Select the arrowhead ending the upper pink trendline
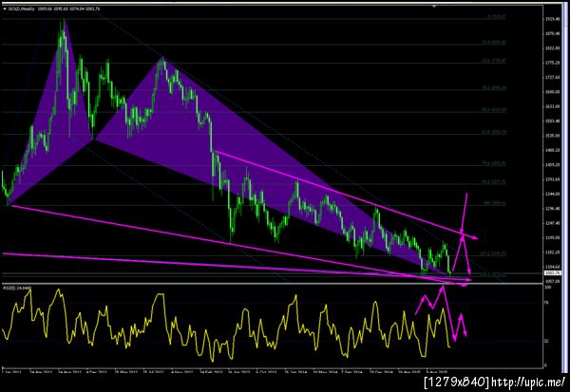This screenshot has width=570, height=392. click(475, 238)
